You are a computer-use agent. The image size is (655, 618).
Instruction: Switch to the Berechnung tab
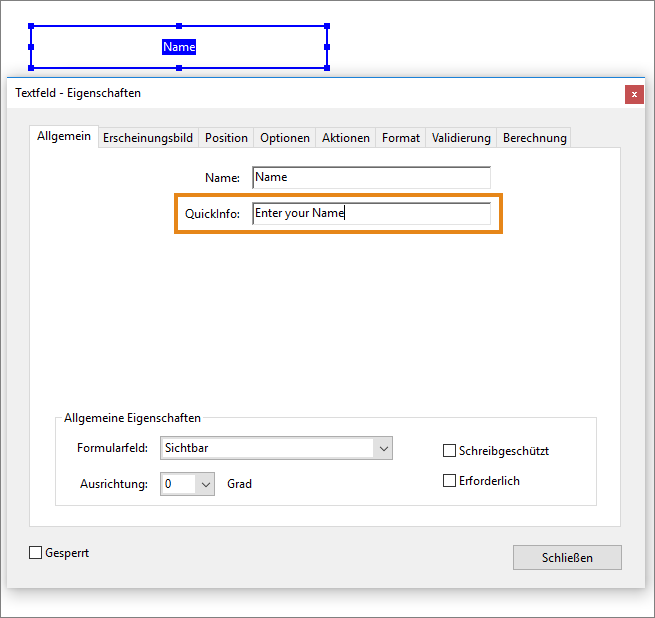click(x=534, y=138)
